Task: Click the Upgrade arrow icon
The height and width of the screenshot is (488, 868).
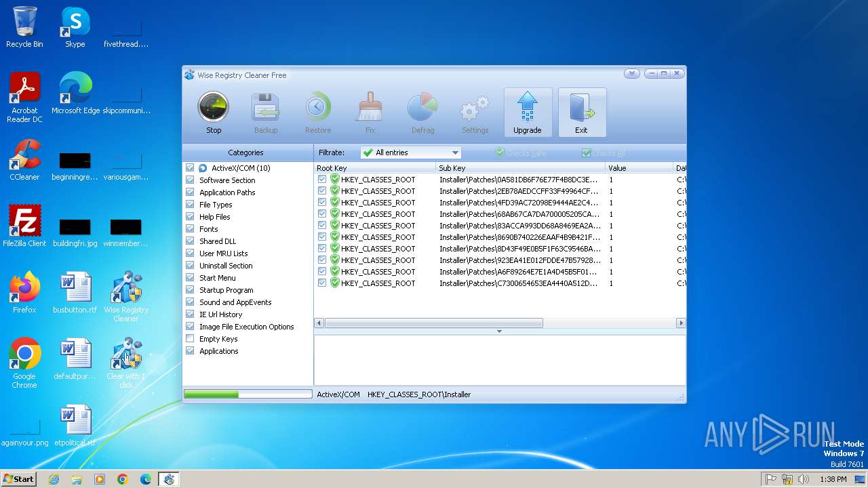Action: 528,113
